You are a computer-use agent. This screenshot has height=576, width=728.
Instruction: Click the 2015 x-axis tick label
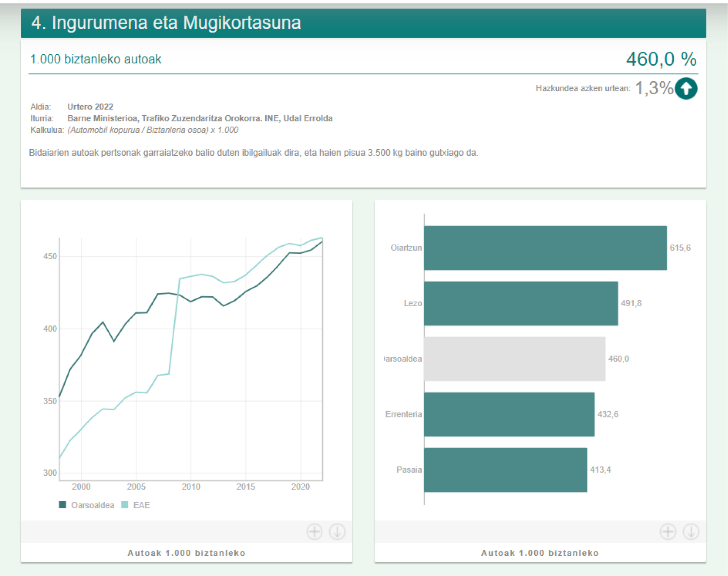246,487
